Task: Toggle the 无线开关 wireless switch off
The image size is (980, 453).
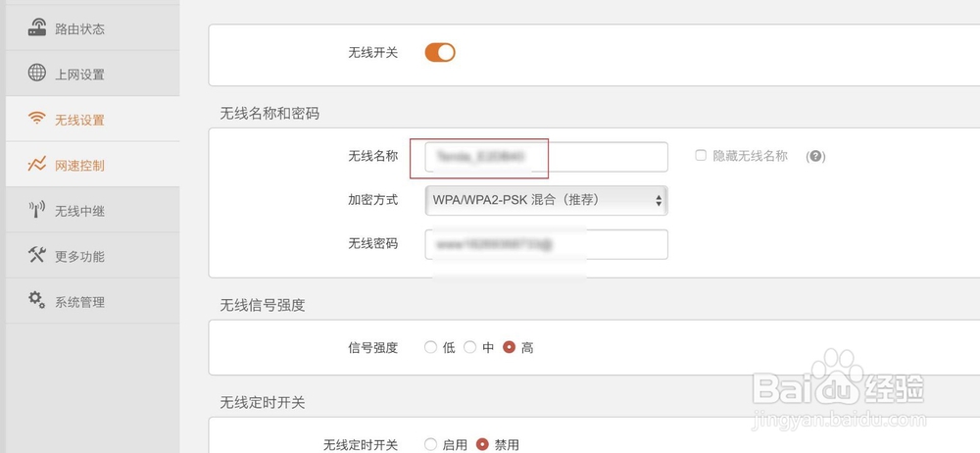Action: coord(440,53)
